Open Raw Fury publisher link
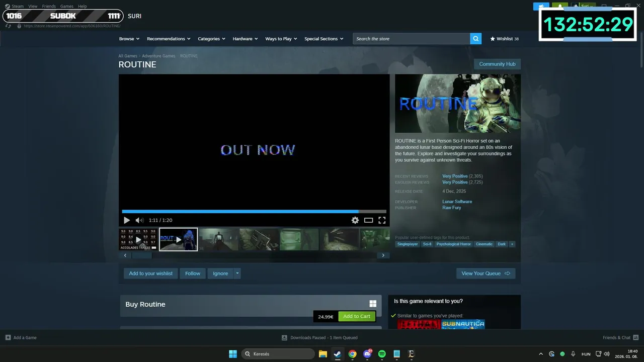Viewport: 644px width, 362px height. (x=451, y=208)
